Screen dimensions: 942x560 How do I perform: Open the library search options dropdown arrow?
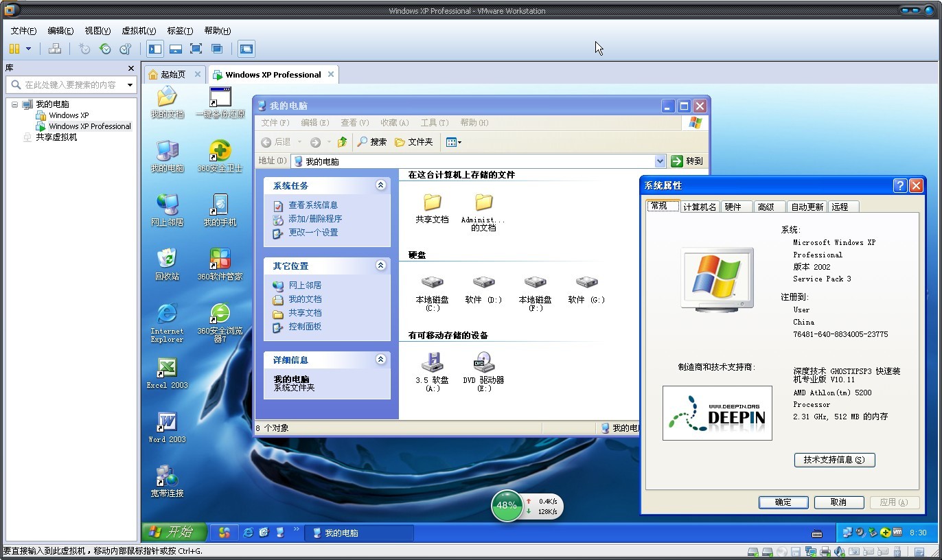(x=130, y=85)
